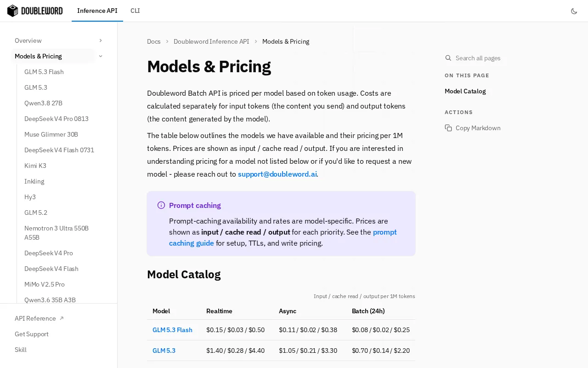Screen dimensions: 588x368
Task: Click 'Input / cache read / output per 1M tokens' caption
Action: coord(364,296)
